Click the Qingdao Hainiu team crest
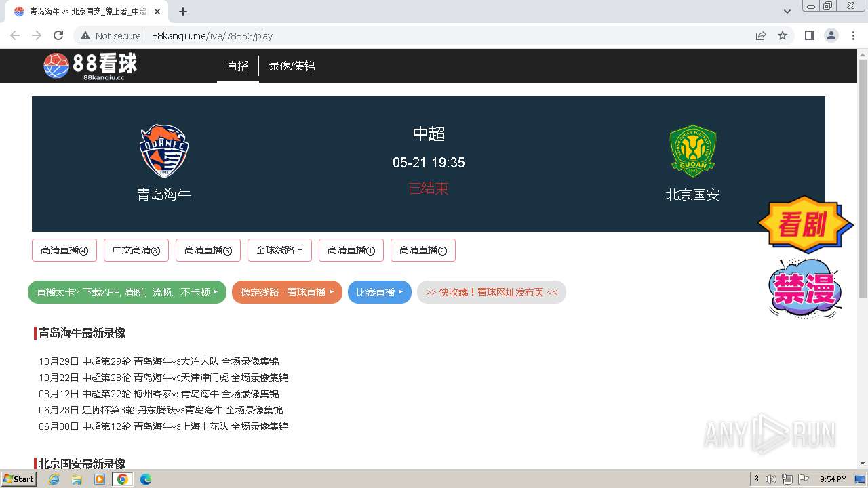868x488 pixels. tap(164, 151)
